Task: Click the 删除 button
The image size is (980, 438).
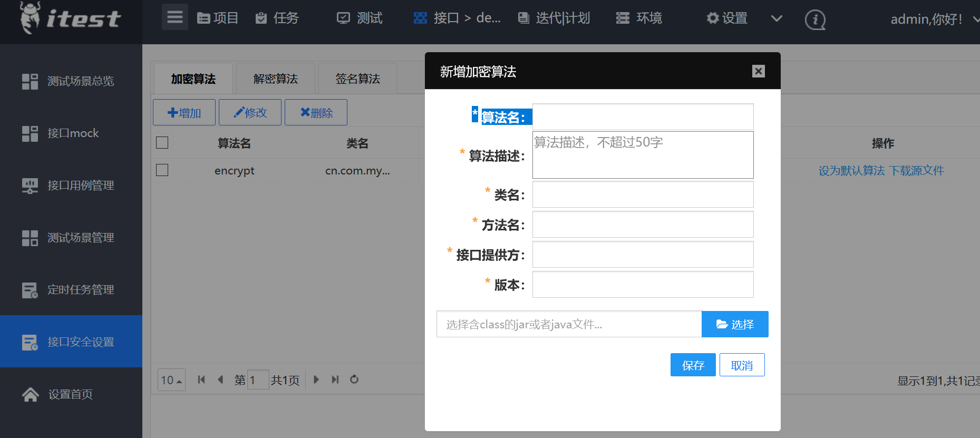Action: click(x=316, y=112)
